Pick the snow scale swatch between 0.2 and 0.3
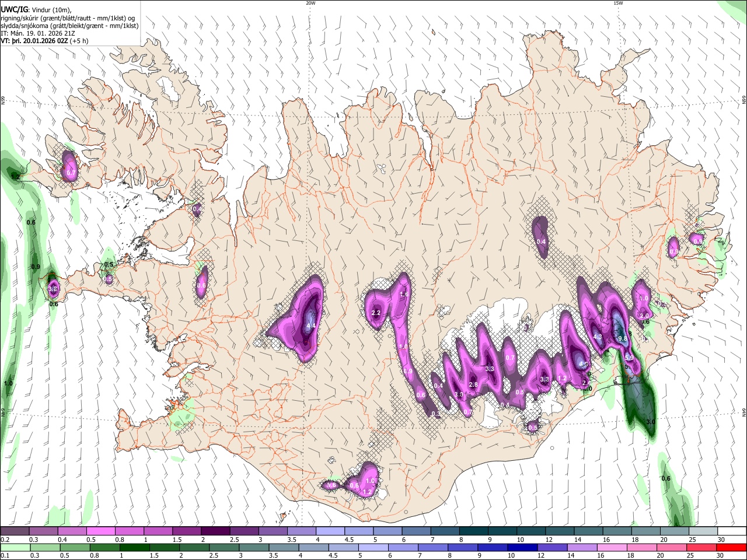The height and width of the screenshot is (560, 747). point(15,531)
